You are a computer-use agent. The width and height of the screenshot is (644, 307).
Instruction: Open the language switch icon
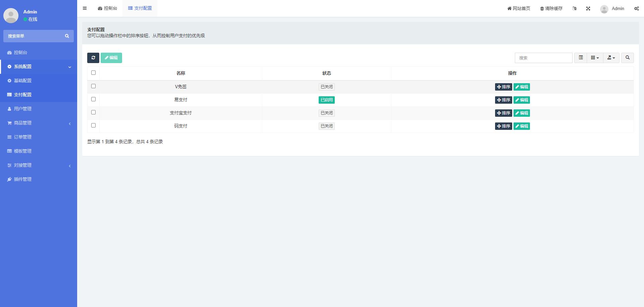tap(574, 9)
